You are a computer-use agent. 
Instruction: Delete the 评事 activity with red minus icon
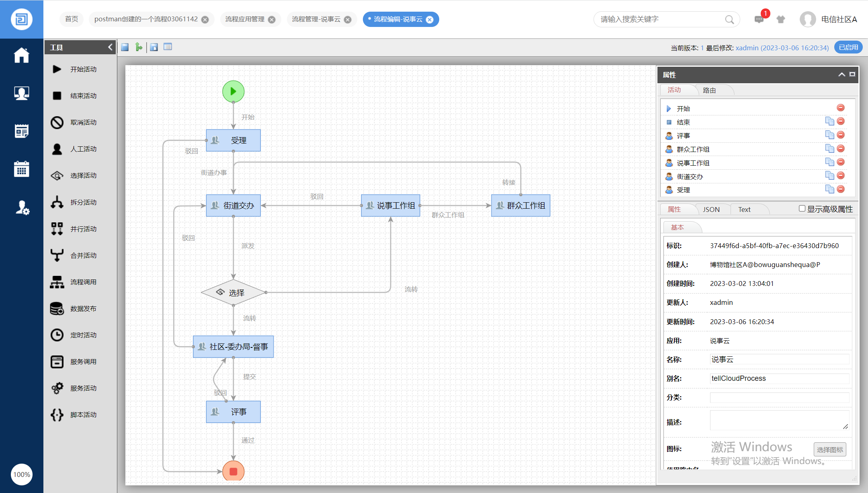pyautogui.click(x=840, y=135)
